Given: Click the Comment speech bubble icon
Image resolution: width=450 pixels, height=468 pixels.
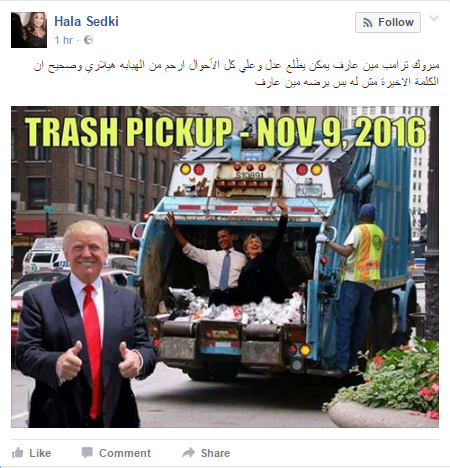Looking at the screenshot, I should (87, 453).
